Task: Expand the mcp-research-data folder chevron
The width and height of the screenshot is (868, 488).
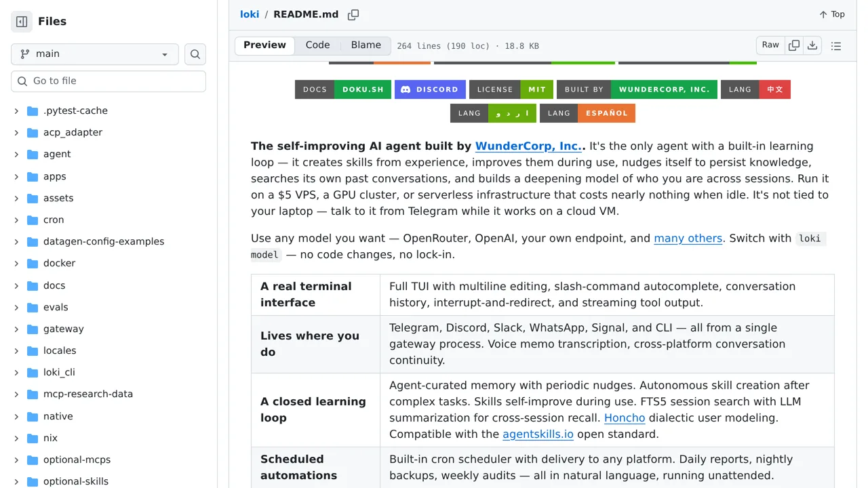Action: 16,394
